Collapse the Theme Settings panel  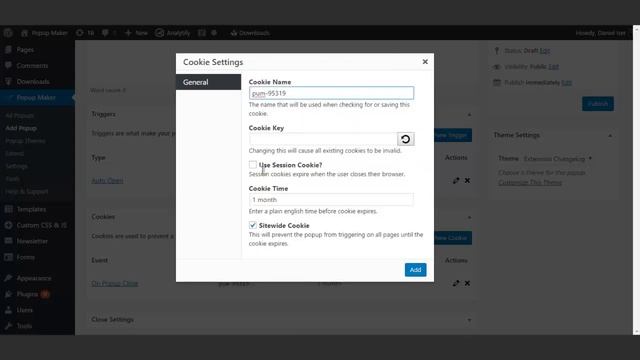coord(610,135)
